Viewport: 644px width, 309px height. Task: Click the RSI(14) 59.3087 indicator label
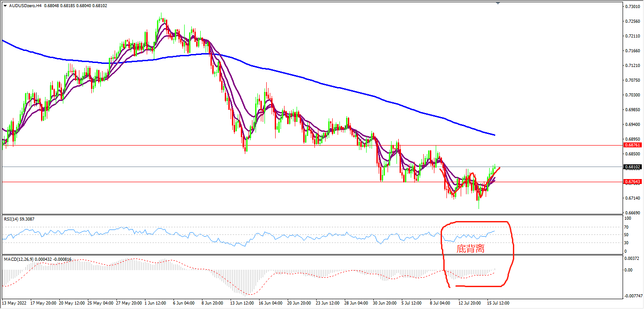19,219
